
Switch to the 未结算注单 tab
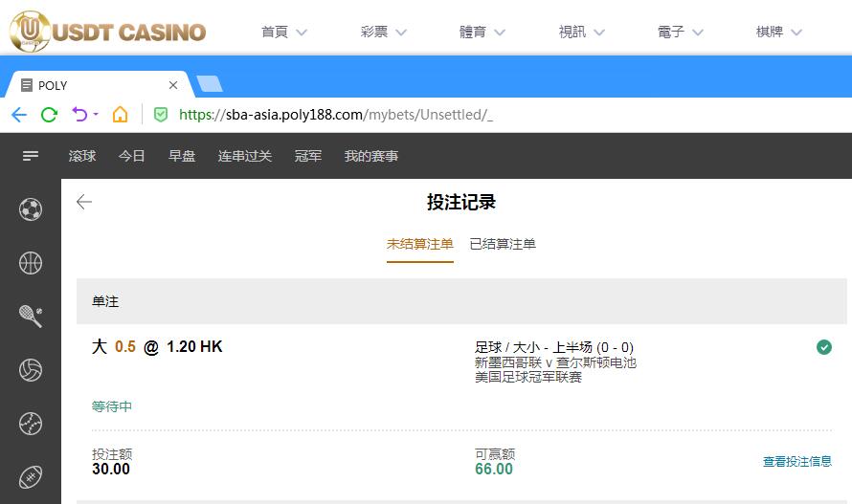point(419,244)
